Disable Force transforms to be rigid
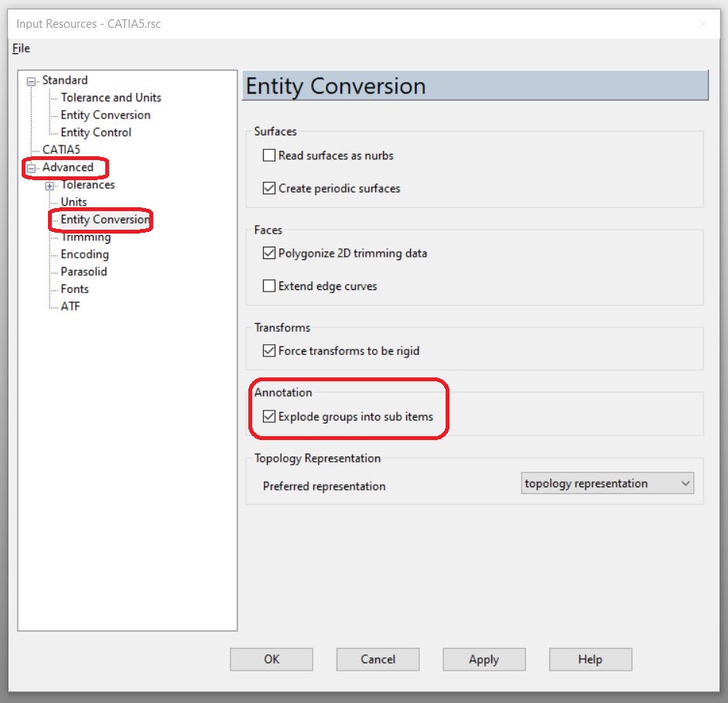The width and height of the screenshot is (728, 703). pos(268,350)
